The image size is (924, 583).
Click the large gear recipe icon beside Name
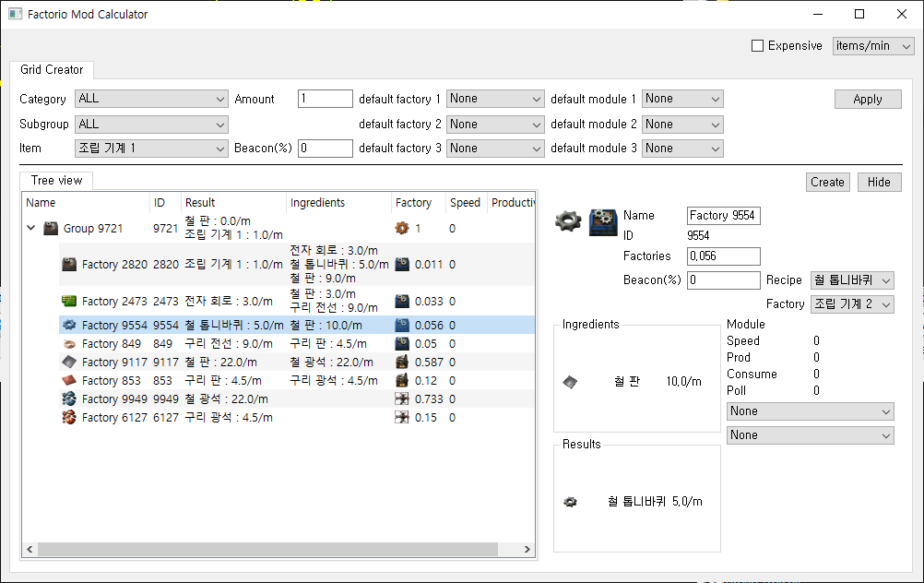click(568, 221)
